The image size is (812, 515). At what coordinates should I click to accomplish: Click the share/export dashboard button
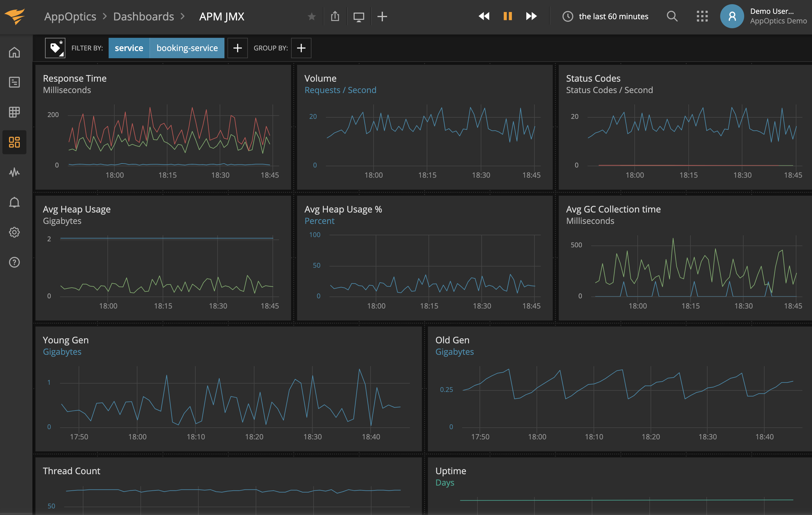pyautogui.click(x=335, y=16)
